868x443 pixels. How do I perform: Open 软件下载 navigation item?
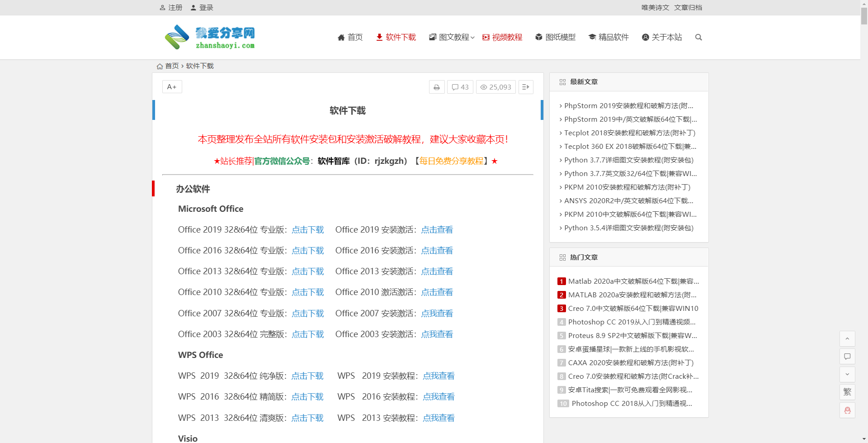[x=396, y=38]
